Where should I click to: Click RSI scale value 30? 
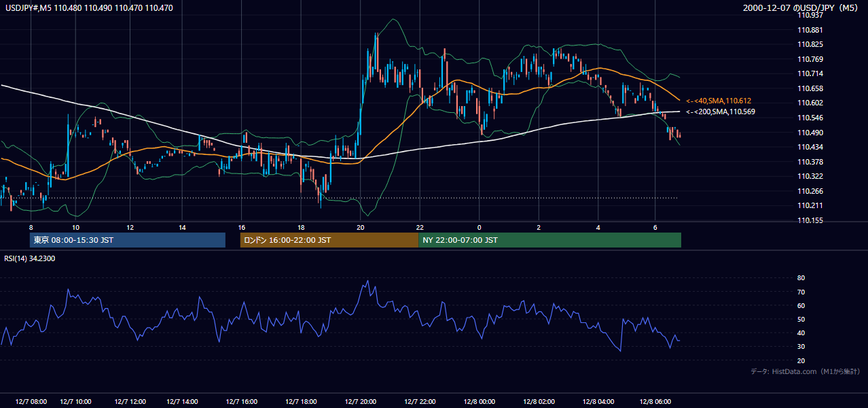pyautogui.click(x=801, y=346)
